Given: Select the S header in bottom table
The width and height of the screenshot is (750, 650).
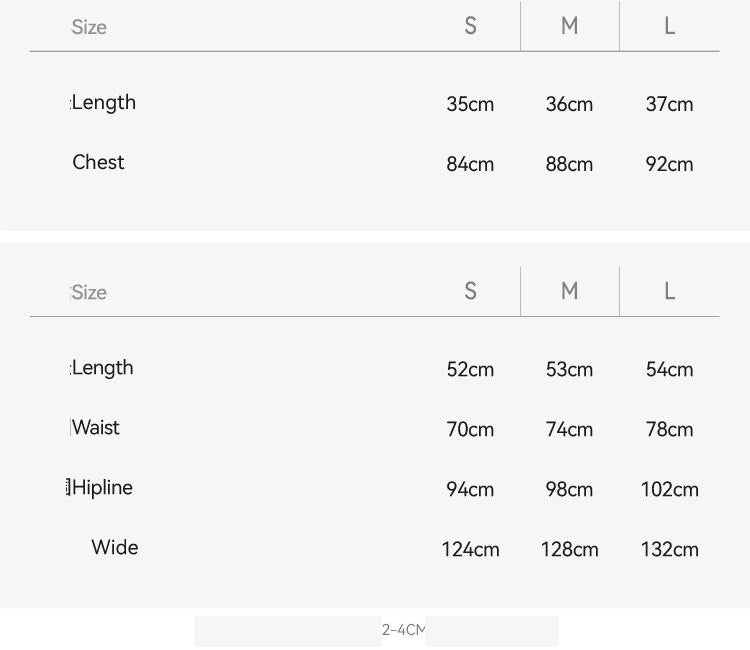Looking at the screenshot, I should click(470, 291).
